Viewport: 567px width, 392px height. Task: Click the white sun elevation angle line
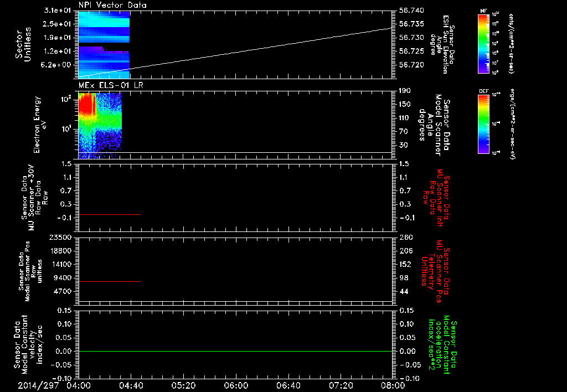click(x=235, y=53)
